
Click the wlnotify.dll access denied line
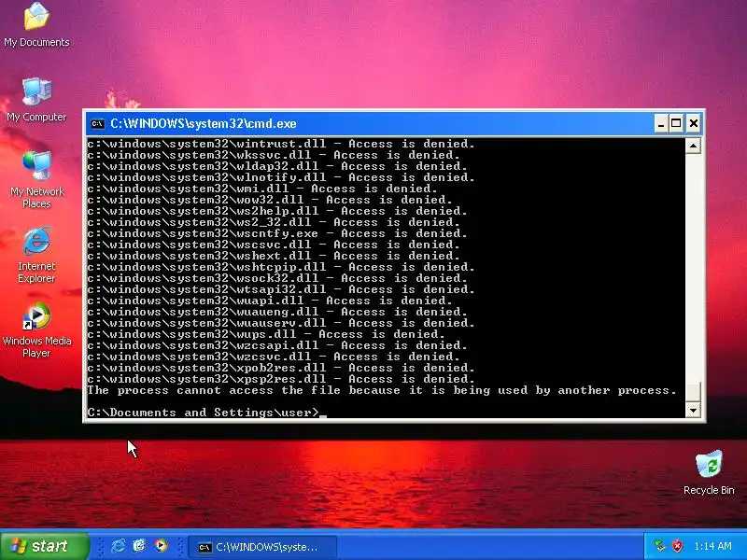281,177
